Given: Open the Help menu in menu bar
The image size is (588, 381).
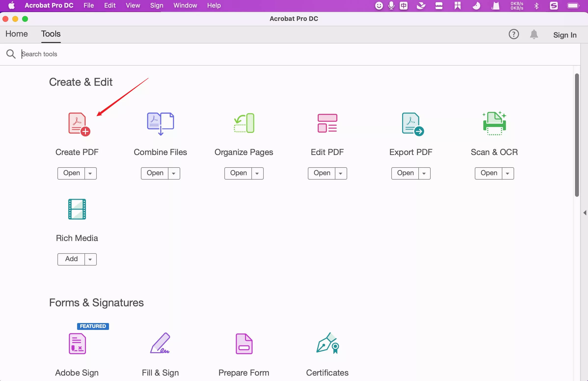Looking at the screenshot, I should pyautogui.click(x=214, y=5).
